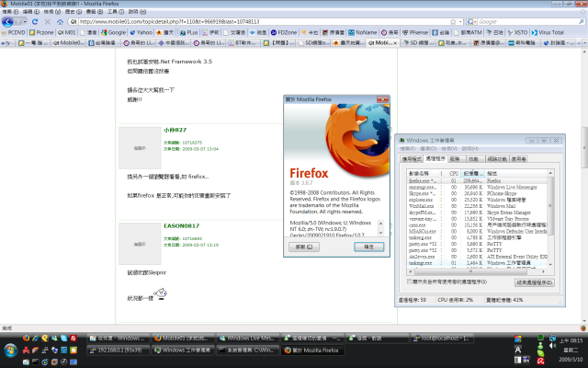Click the left button in About Firefox dialog
The height and width of the screenshot is (368, 588).
[x=304, y=247]
